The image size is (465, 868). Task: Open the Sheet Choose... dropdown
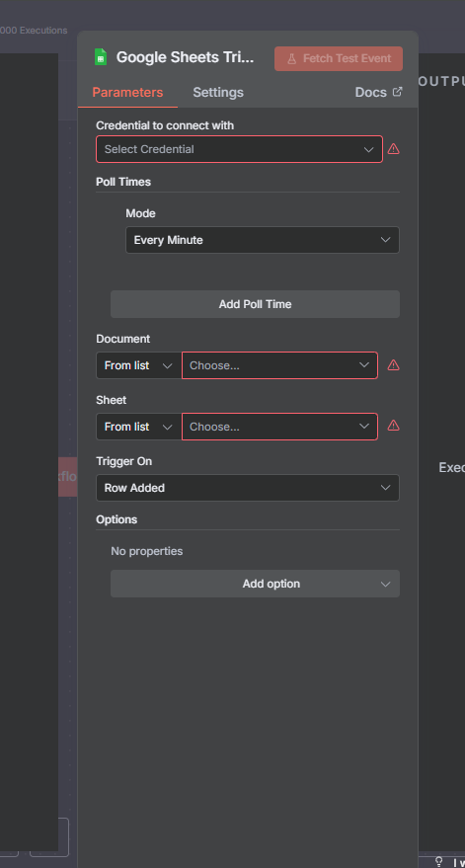[279, 427]
